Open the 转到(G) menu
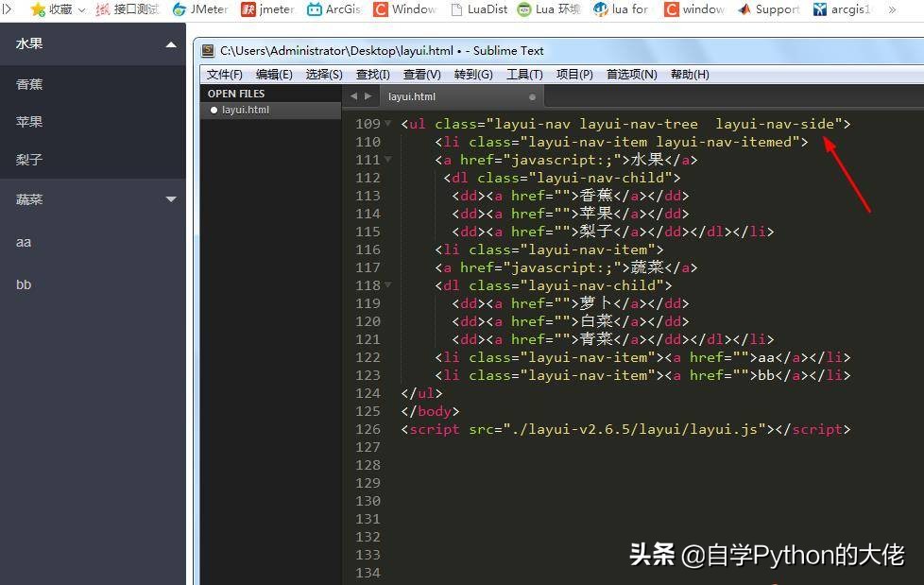Viewport: 924px width, 585px height. 473,75
